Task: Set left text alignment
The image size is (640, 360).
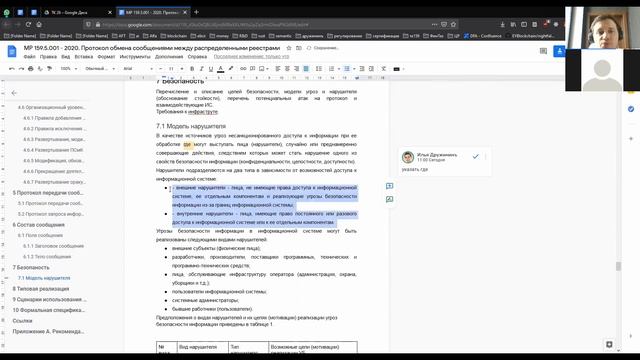Action: point(278,69)
